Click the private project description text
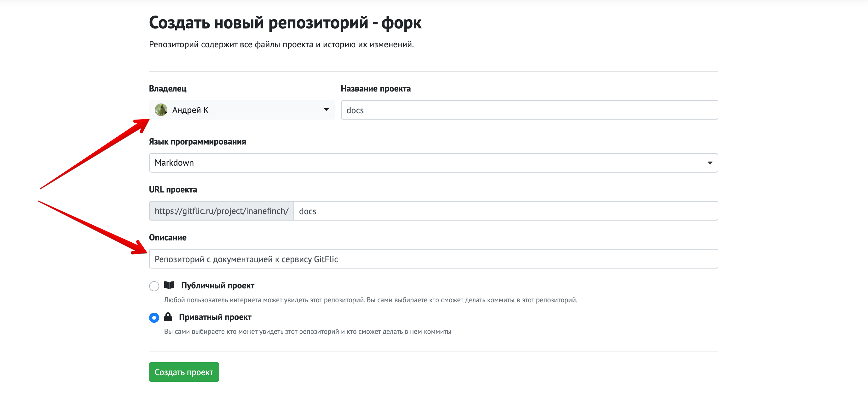Viewport: 868px width, 402px height. tap(308, 332)
